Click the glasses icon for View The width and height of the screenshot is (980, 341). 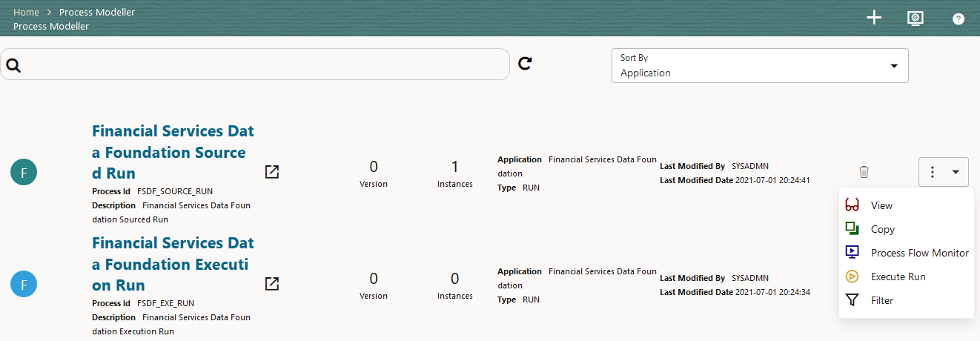pos(852,205)
